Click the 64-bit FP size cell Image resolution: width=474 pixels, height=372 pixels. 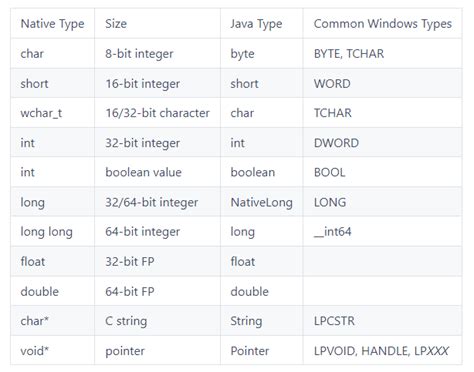point(157,291)
